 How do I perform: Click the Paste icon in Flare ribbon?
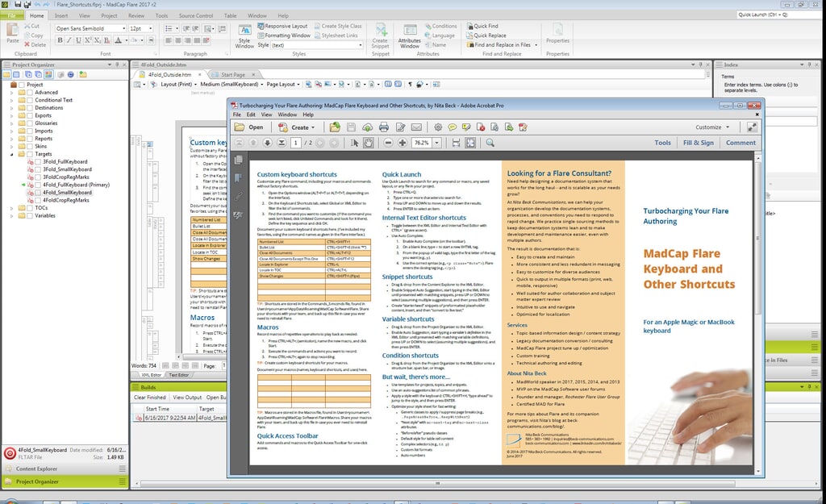coord(12,34)
